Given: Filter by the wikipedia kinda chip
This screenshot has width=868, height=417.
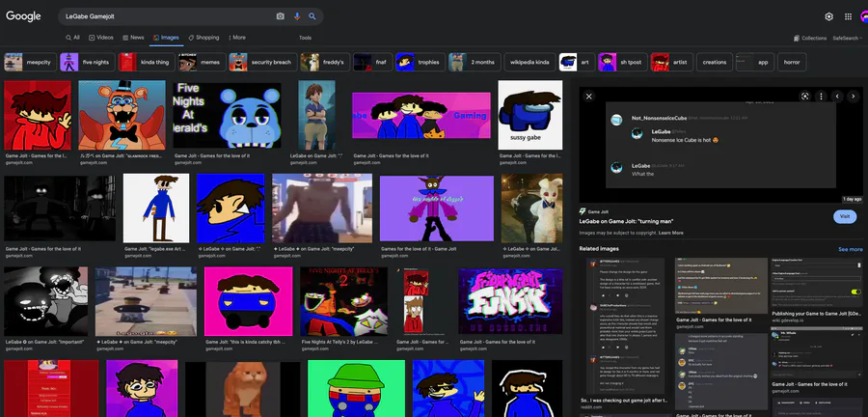Looking at the screenshot, I should pyautogui.click(x=529, y=62).
